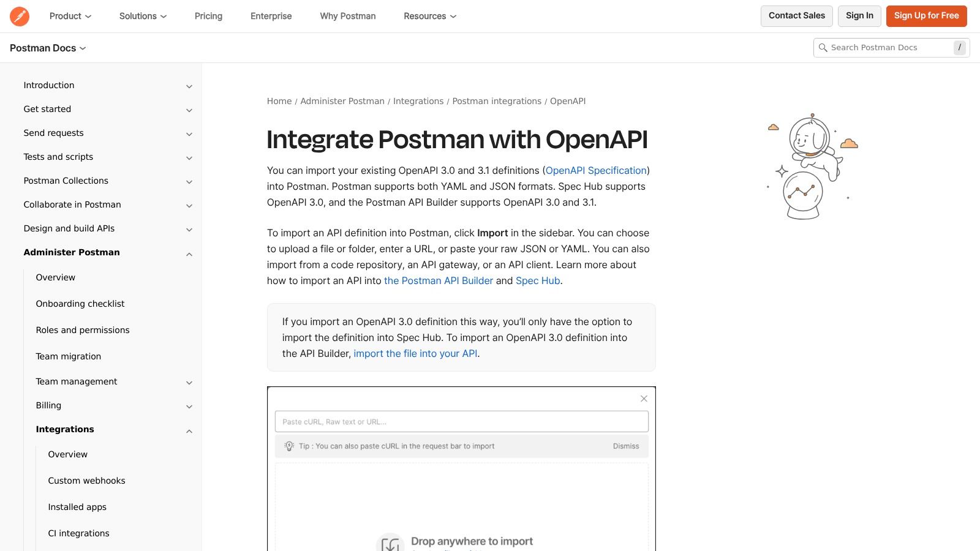Close the import dialog with X icon
980x551 pixels.
[644, 399]
